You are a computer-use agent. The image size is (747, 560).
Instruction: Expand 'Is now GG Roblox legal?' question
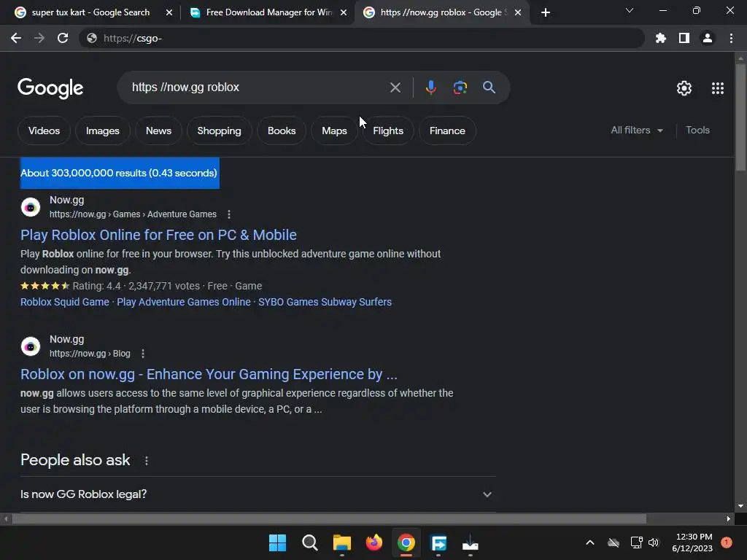coord(258,494)
